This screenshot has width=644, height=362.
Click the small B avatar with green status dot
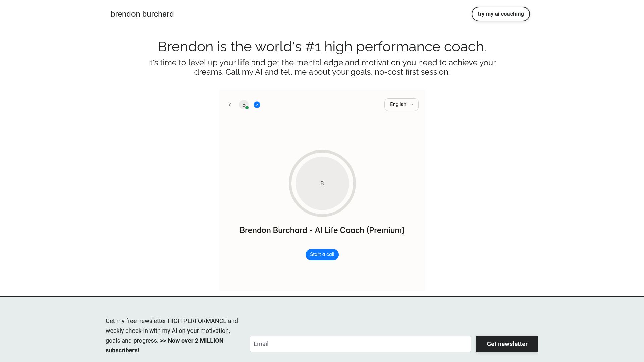click(x=244, y=105)
